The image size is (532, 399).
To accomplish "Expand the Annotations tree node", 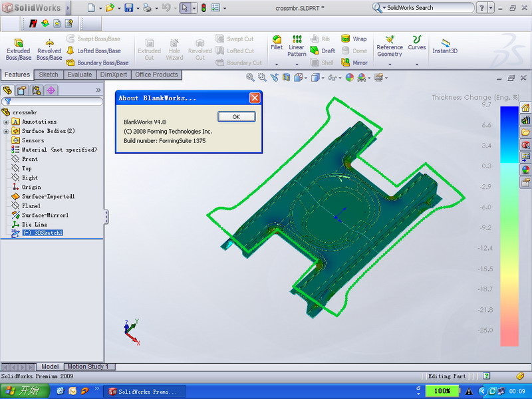I will (x=6, y=122).
